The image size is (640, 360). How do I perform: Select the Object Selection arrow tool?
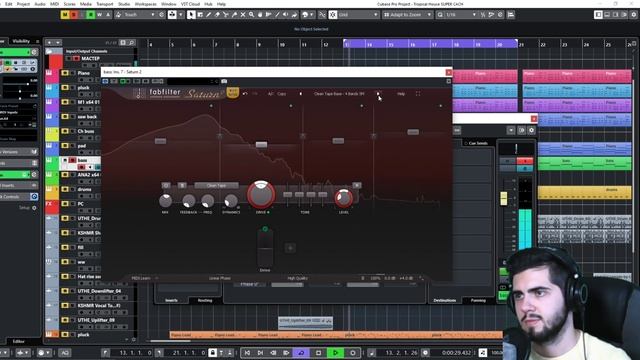[x=191, y=15]
